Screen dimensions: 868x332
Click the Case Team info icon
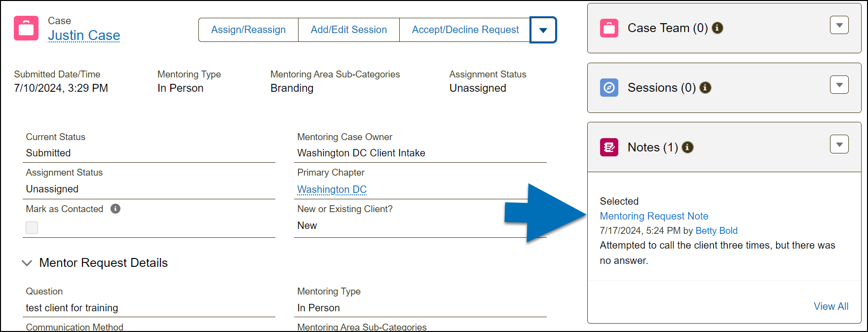717,28
